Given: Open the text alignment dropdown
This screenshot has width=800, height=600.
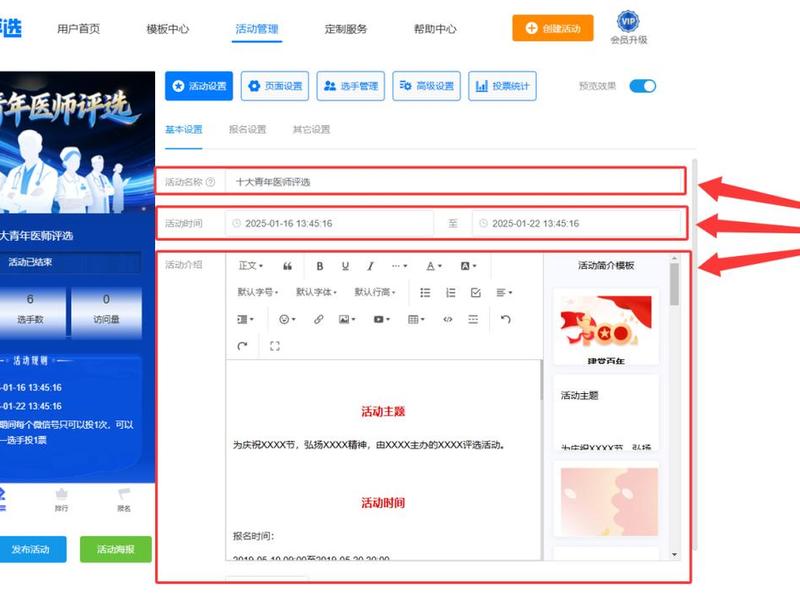Looking at the screenshot, I should click(x=504, y=292).
